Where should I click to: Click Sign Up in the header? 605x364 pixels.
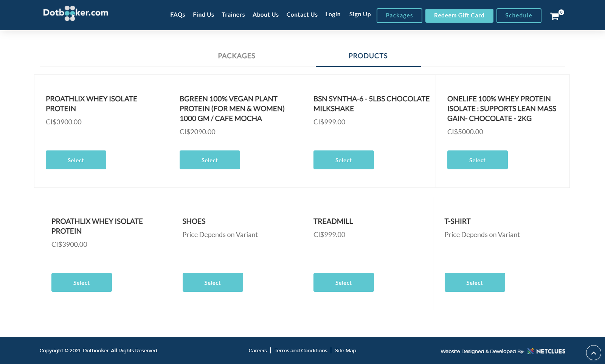(360, 14)
